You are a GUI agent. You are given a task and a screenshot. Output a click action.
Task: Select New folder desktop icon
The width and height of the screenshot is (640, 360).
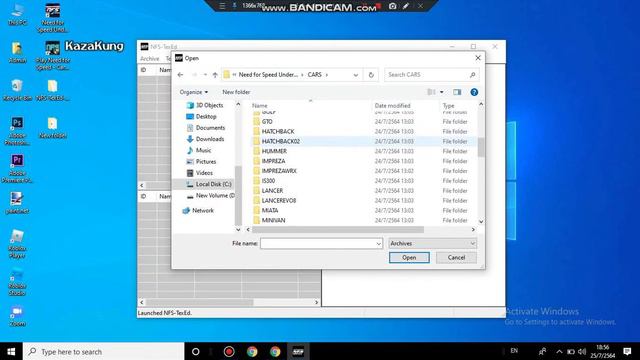(53, 127)
